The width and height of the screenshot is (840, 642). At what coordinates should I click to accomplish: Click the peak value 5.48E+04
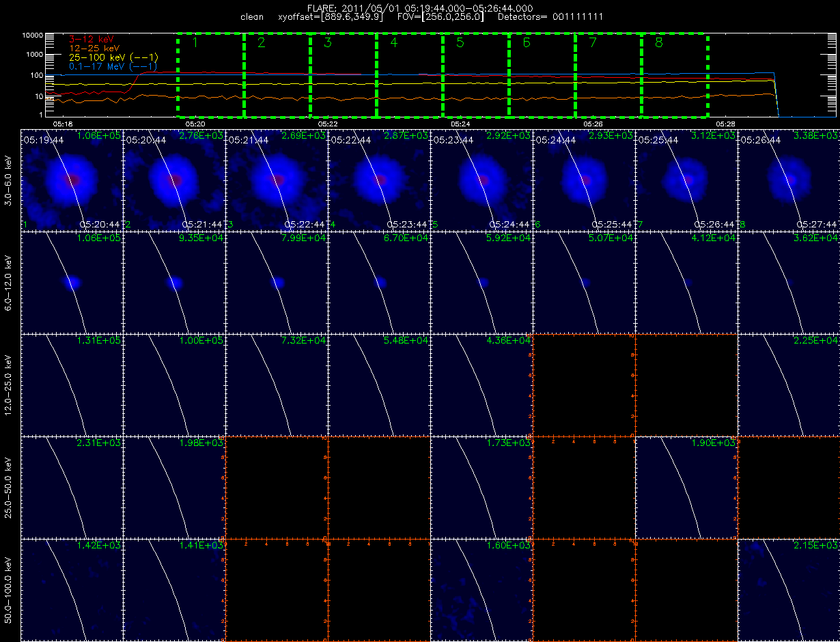(x=406, y=341)
